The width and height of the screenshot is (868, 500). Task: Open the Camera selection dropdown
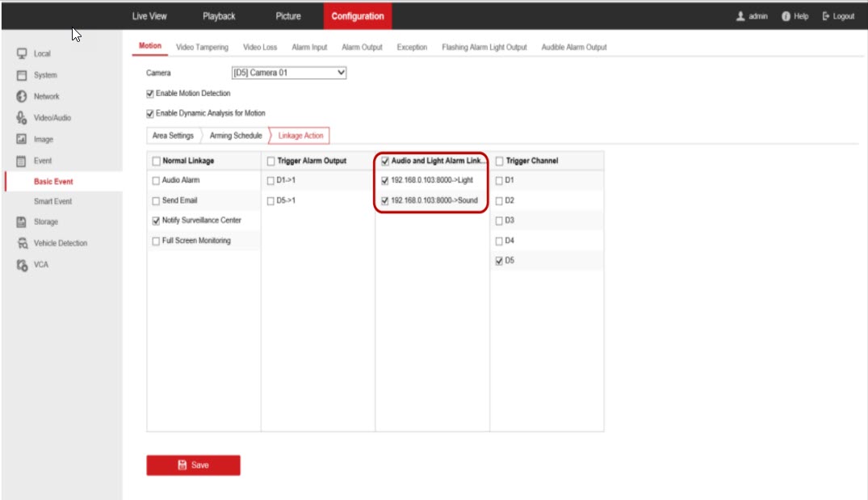pyautogui.click(x=289, y=73)
